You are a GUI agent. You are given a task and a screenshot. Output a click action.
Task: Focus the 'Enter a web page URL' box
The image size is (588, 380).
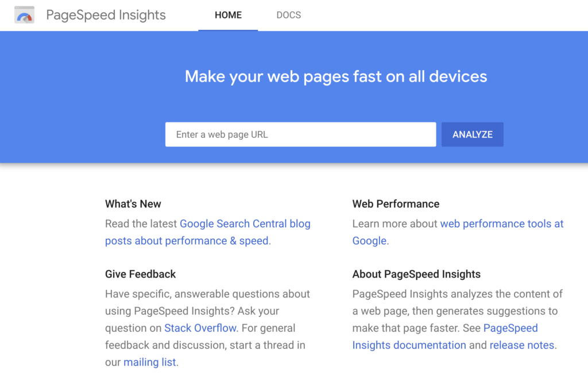click(x=299, y=134)
